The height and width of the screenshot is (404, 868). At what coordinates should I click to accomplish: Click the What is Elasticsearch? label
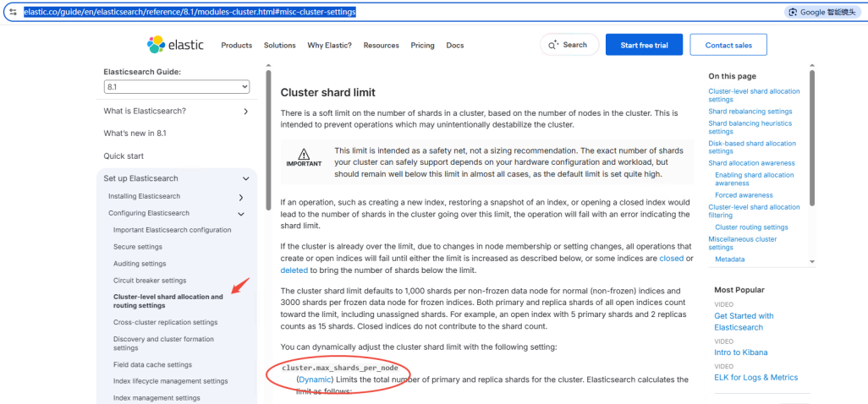145,111
